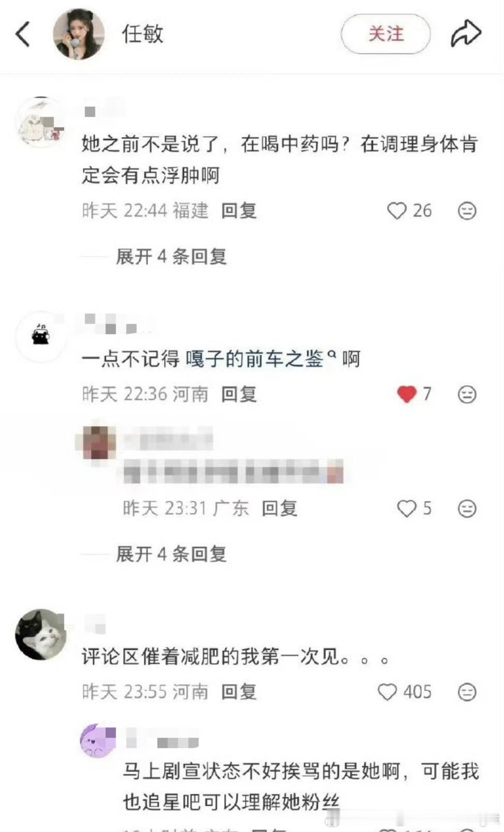Reply to the 22:36 河南 comment

point(239,394)
